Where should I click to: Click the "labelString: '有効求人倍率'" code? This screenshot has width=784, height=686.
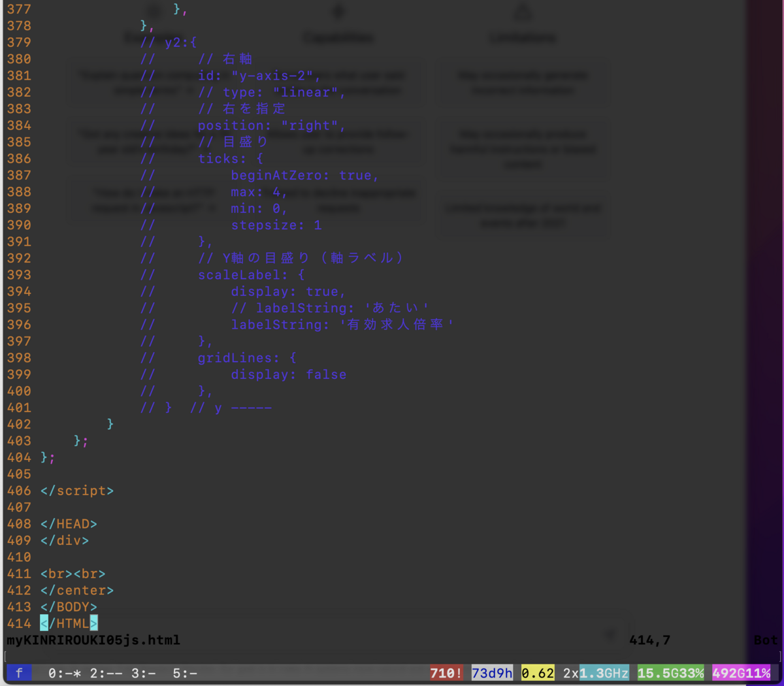[342, 325]
